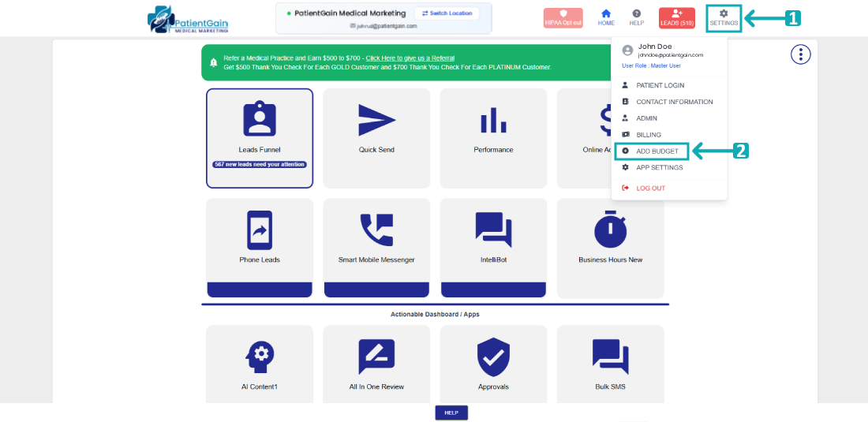Viewport: 868px width, 422px height.
Task: Open the Approvals shield tile
Action: coord(493,364)
